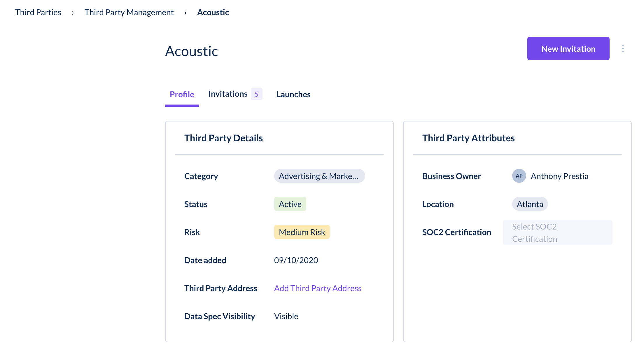Click Anthony Prestia's avatar badge
Screen dimensions: 644x351
(x=519, y=176)
